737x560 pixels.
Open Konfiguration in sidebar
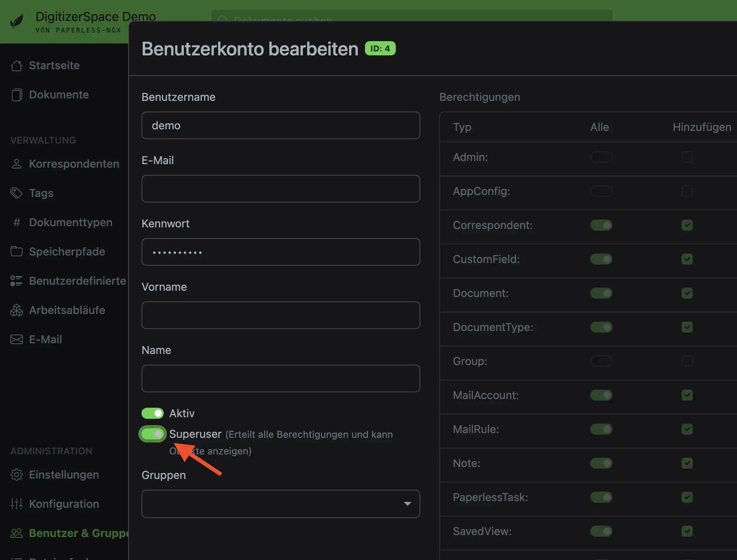[x=64, y=504]
